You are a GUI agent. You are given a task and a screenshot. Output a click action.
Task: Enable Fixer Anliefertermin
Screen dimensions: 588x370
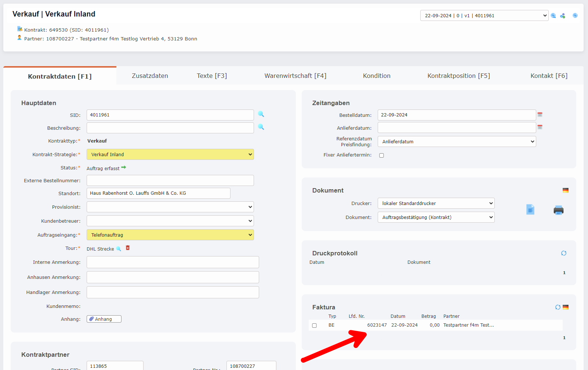coord(381,155)
